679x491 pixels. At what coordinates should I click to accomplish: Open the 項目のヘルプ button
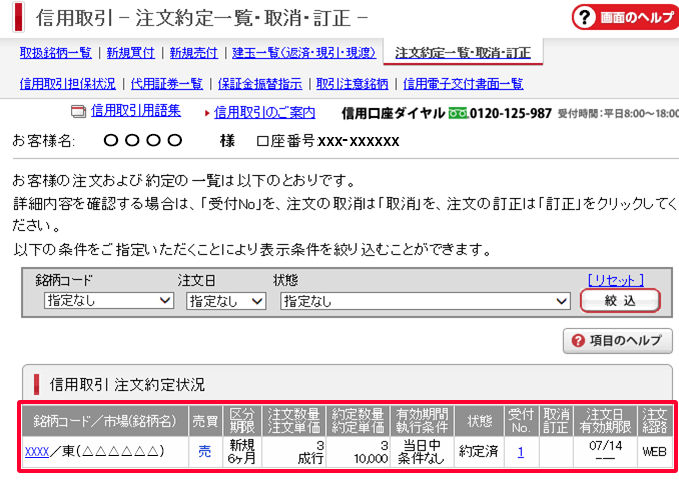(x=618, y=341)
